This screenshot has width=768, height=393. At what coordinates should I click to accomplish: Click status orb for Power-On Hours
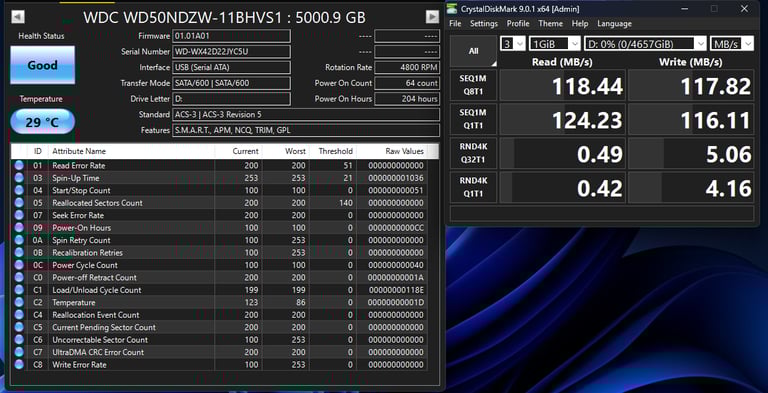coord(19,227)
